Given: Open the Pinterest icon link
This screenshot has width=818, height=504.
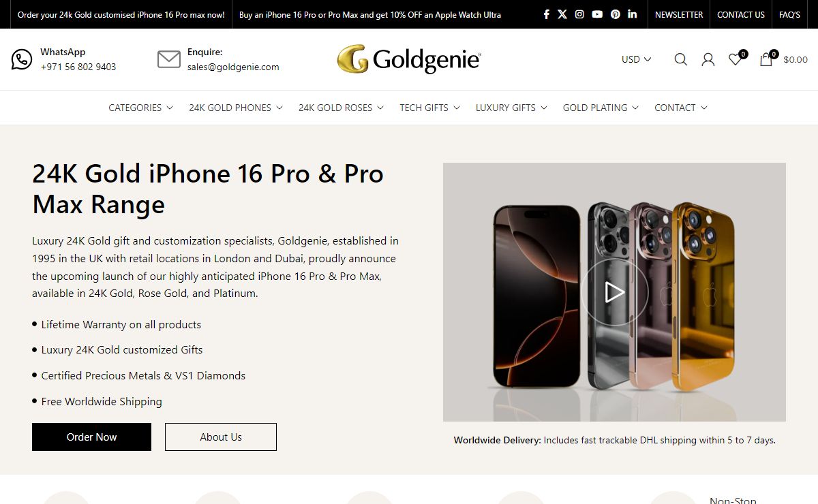Looking at the screenshot, I should pyautogui.click(x=616, y=14).
